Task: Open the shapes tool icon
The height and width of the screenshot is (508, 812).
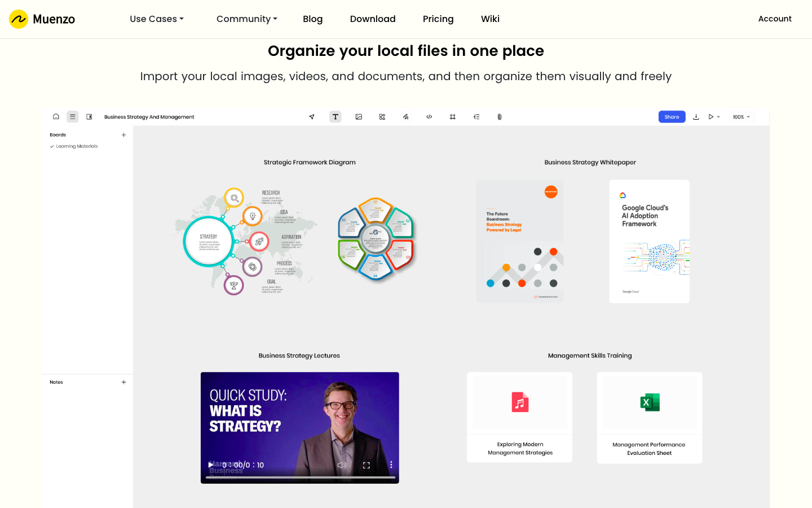Action: 382,117
